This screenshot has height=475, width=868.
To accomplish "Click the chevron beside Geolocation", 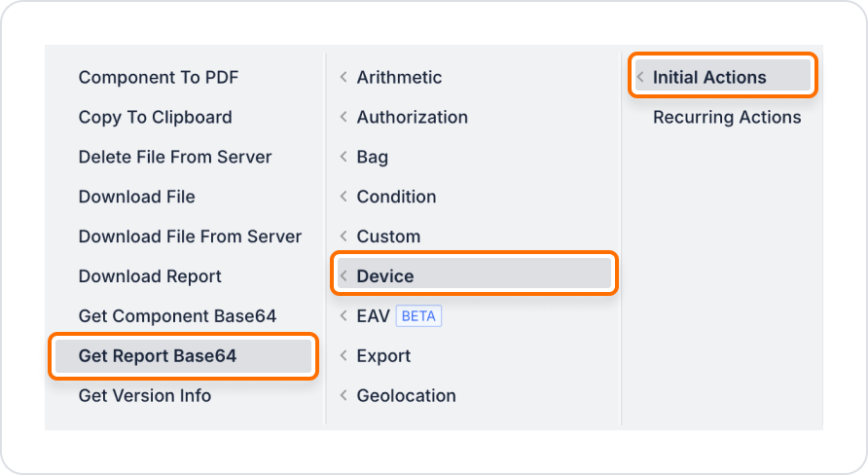I will [x=344, y=396].
